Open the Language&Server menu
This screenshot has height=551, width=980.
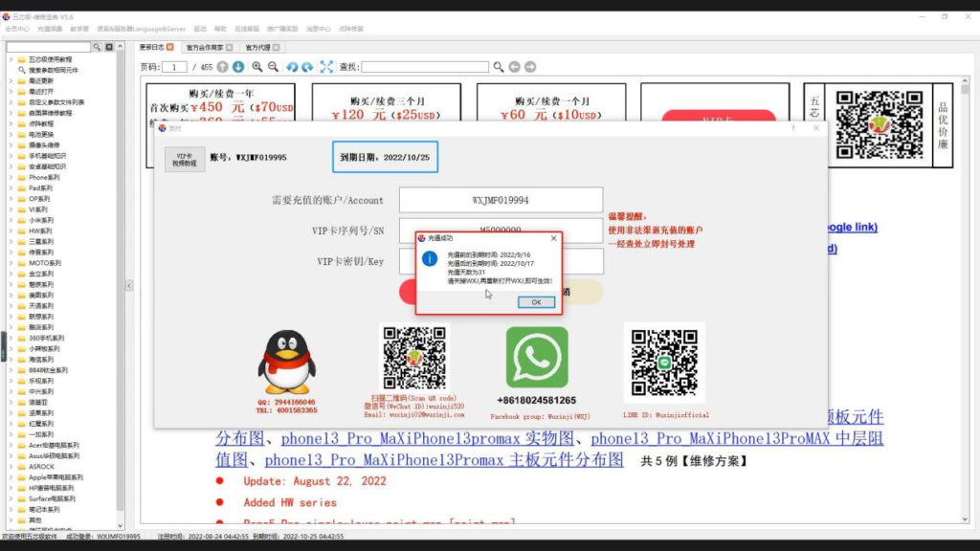point(142,29)
